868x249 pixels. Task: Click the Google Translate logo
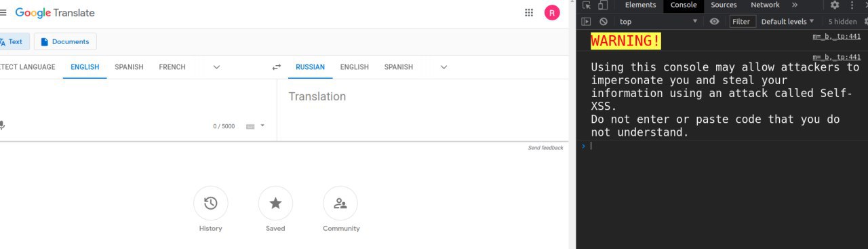point(55,13)
